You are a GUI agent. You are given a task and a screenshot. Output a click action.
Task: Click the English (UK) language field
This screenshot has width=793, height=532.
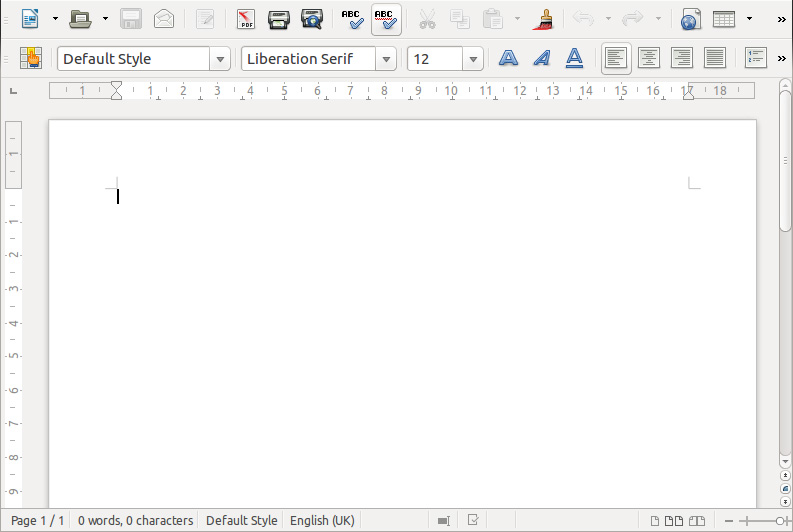click(322, 520)
